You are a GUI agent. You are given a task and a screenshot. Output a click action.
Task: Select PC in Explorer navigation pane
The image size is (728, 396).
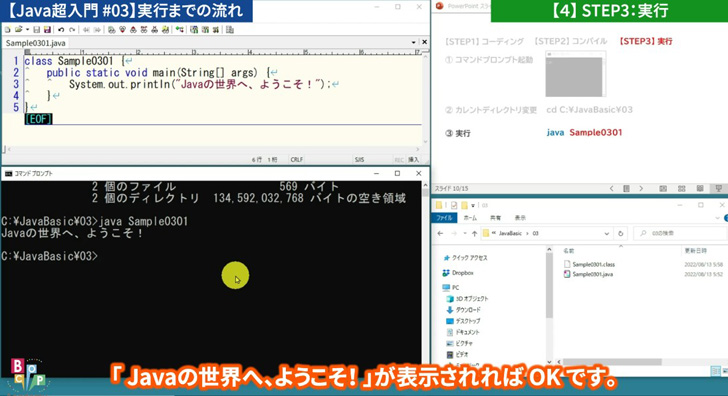tap(451, 287)
